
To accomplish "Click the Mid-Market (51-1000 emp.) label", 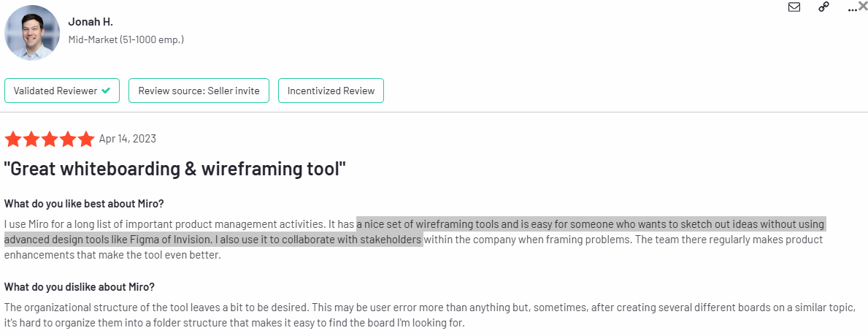I will pos(126,40).
